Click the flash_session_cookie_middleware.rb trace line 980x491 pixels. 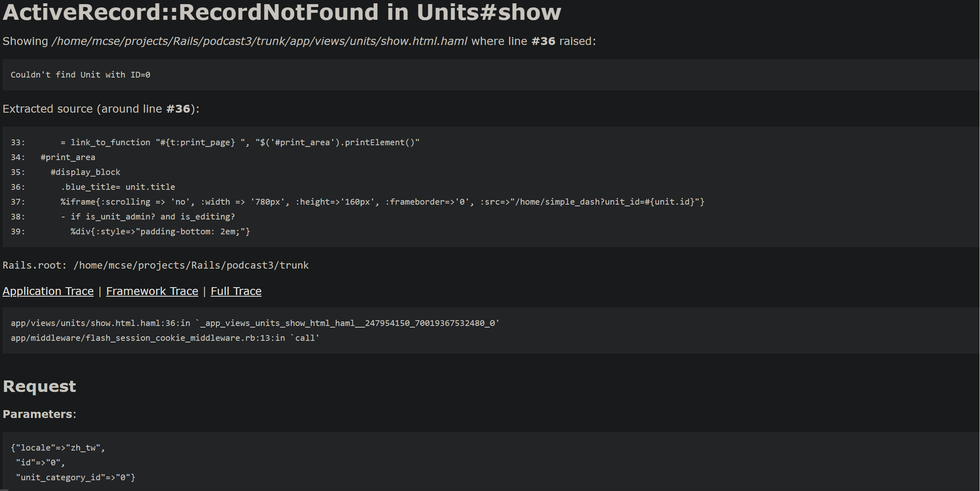point(165,338)
